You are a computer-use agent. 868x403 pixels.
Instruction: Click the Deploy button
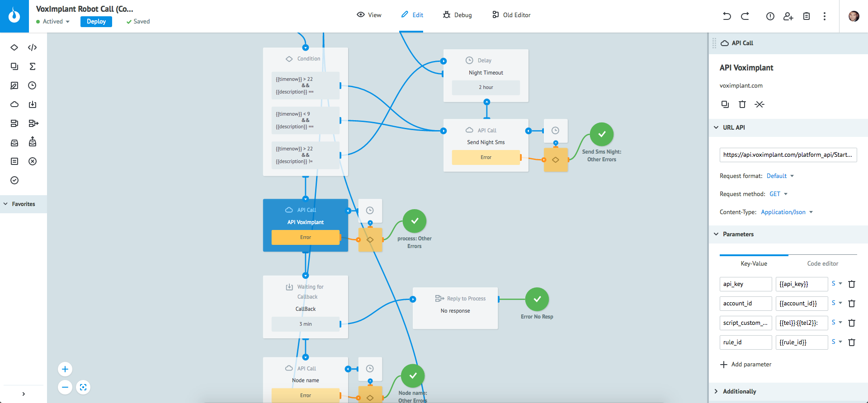coord(96,22)
